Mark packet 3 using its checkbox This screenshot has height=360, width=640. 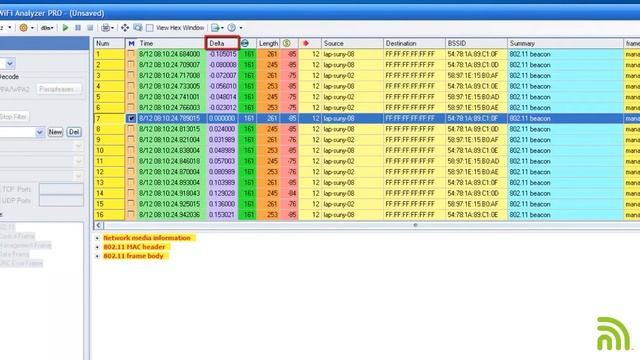131,76
